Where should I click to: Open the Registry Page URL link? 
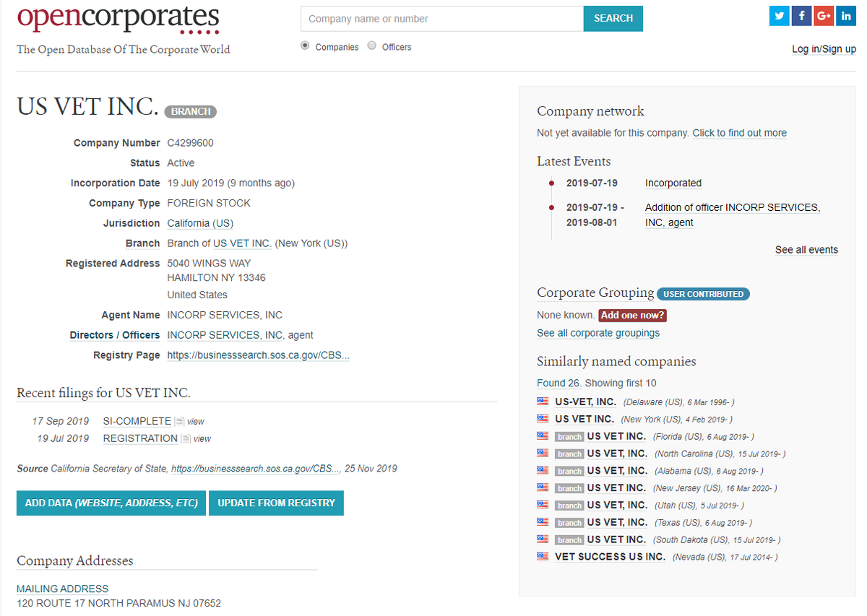[x=258, y=355]
